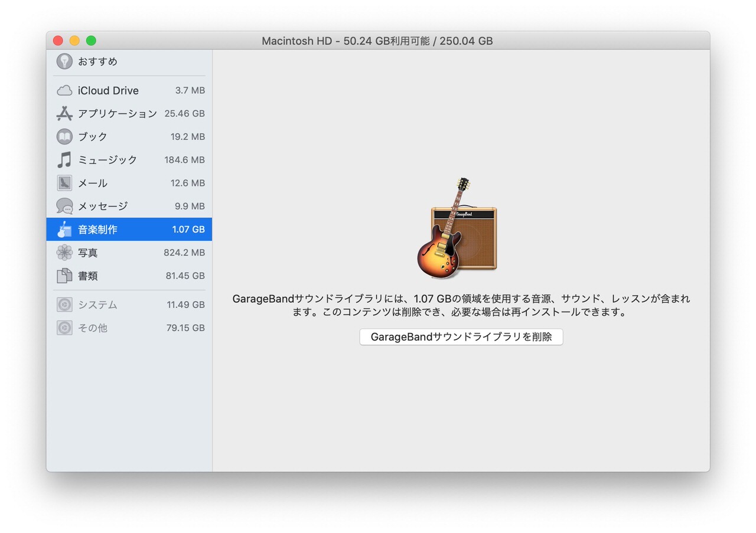This screenshot has width=756, height=533.
Task: Close the storage management window
Action: pyautogui.click(x=58, y=41)
